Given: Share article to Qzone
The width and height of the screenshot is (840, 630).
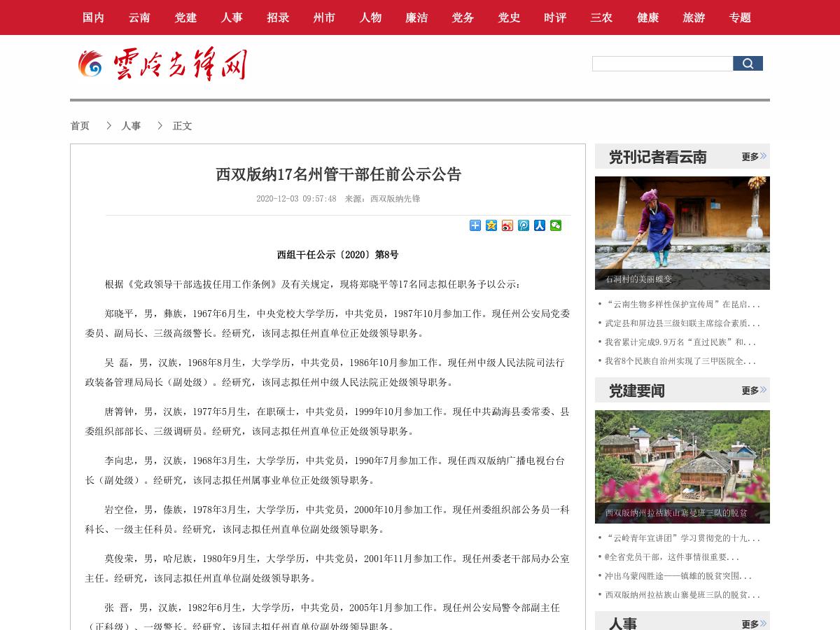Looking at the screenshot, I should point(491,225).
